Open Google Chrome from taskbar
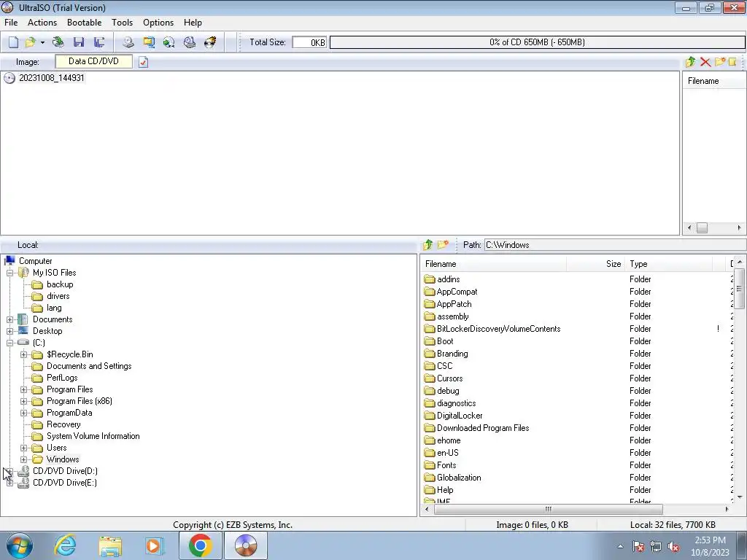The width and height of the screenshot is (747, 560). coord(200,545)
